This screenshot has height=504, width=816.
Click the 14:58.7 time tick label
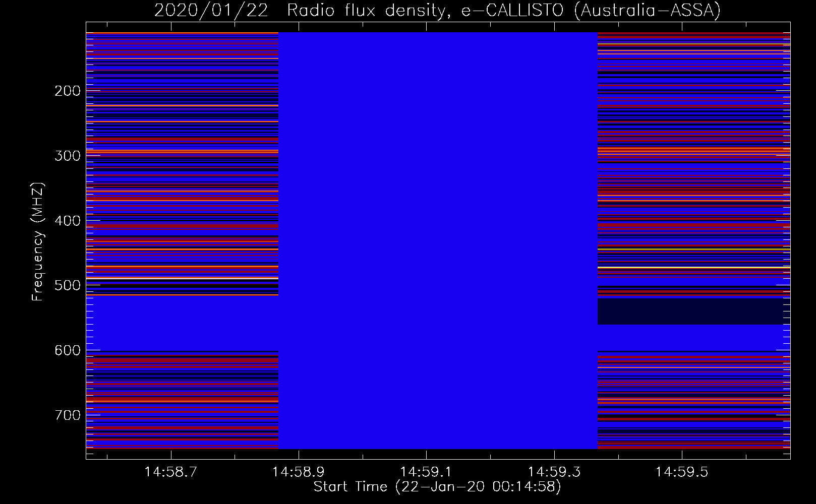pyautogui.click(x=171, y=472)
